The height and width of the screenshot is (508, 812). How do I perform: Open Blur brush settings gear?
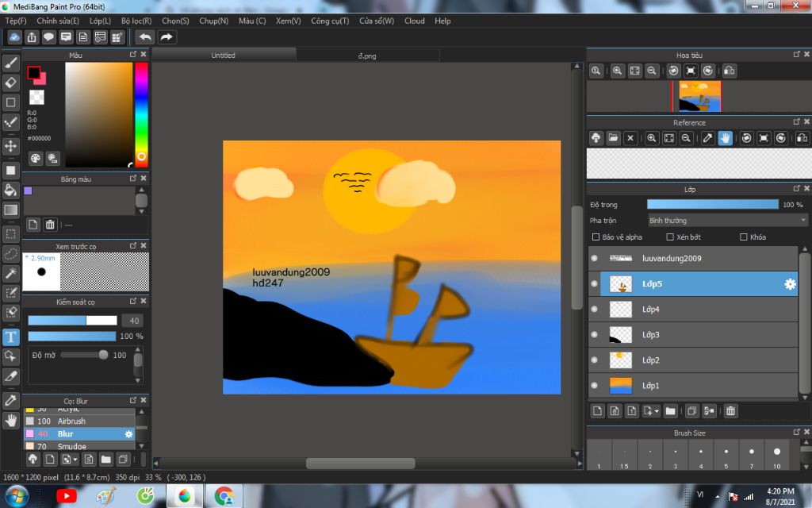click(x=128, y=434)
